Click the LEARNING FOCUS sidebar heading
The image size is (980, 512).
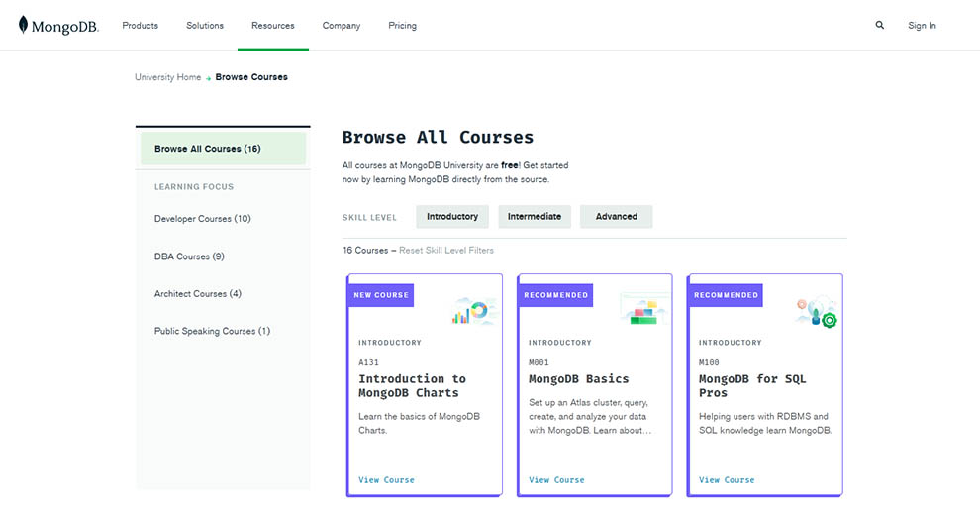[194, 187]
